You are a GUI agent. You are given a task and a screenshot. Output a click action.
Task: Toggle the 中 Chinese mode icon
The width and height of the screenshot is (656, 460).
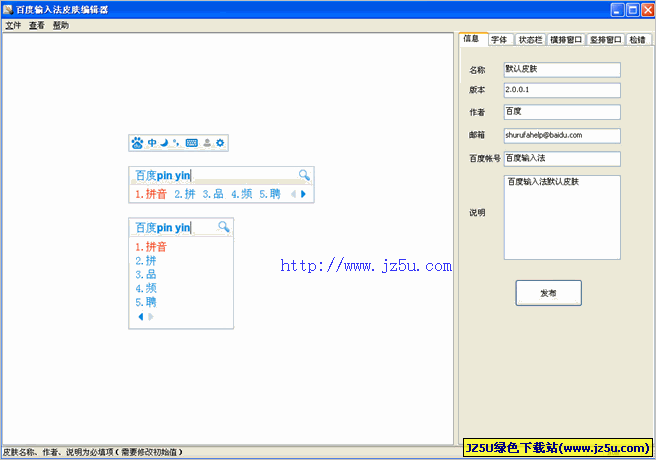[152, 143]
